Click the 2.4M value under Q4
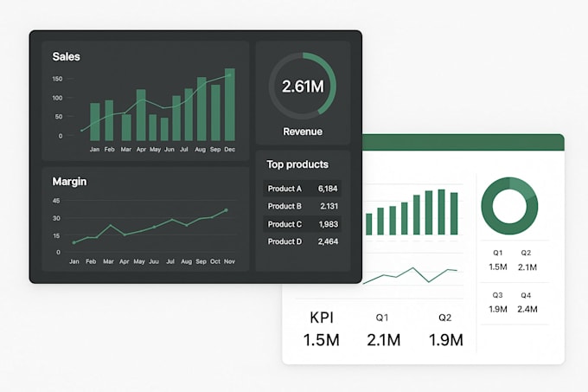This screenshot has height=392, width=588. pyautogui.click(x=527, y=309)
